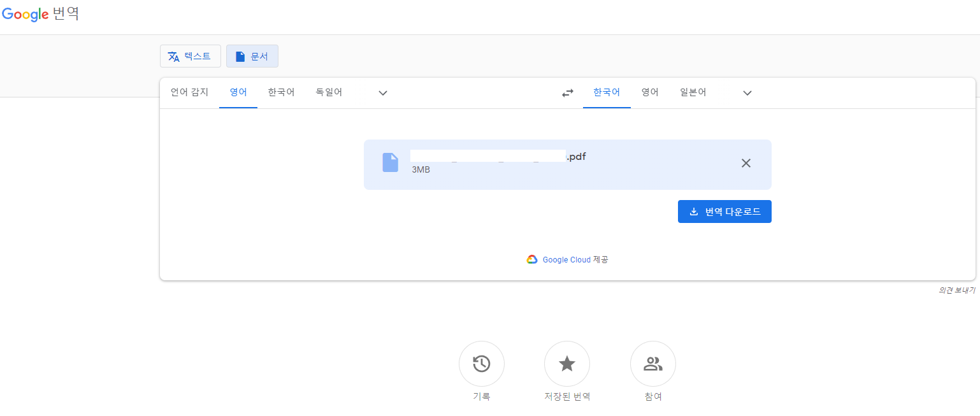Expand the target language list chevron

747,93
